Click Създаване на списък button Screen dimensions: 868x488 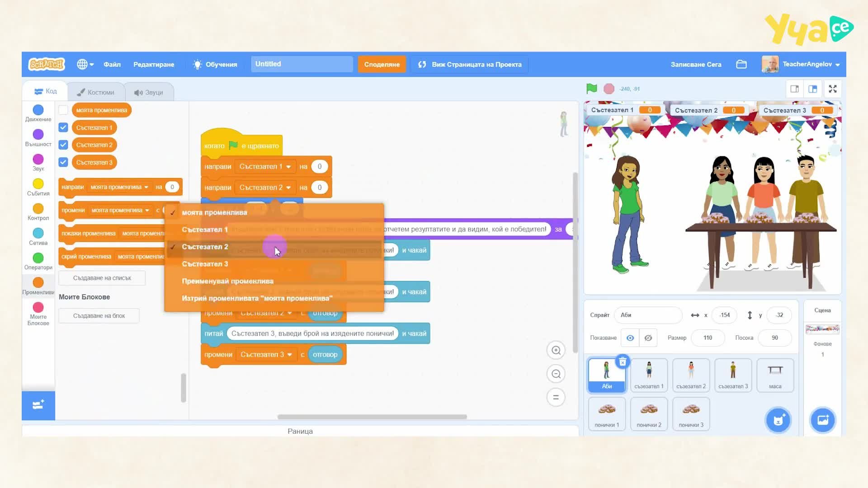(102, 278)
